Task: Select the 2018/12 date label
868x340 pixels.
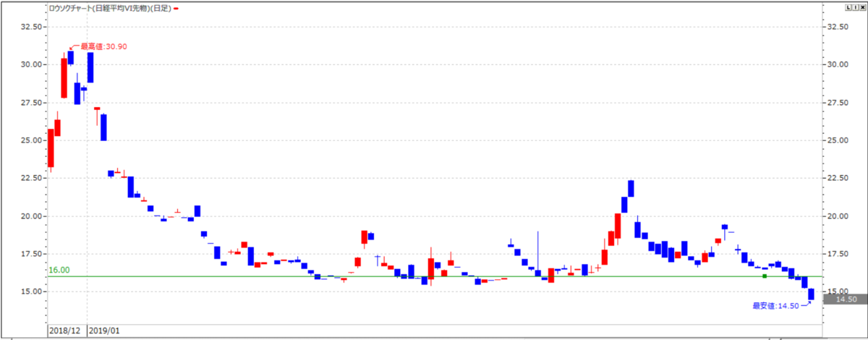Action: (66, 329)
